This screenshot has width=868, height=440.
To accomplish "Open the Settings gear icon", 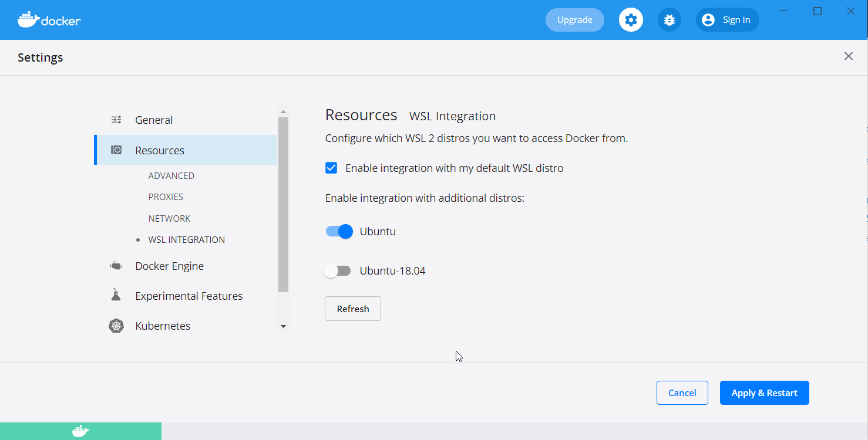I will coord(631,19).
